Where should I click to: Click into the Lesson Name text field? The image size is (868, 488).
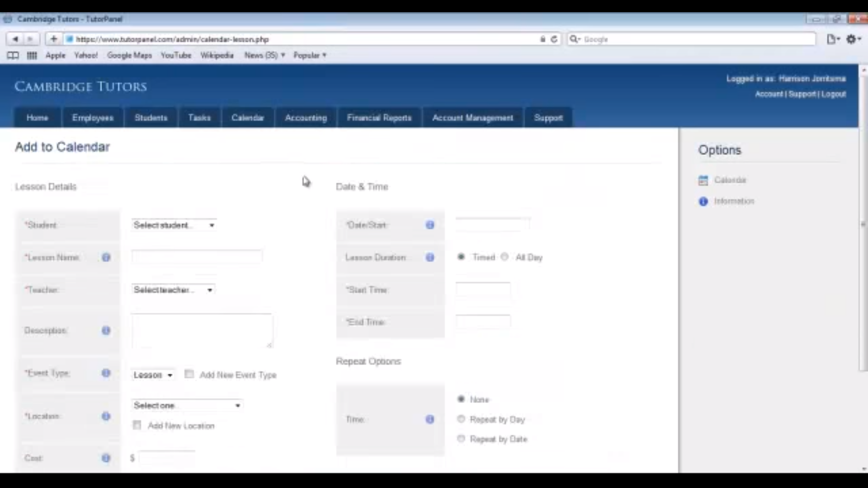[197, 257]
